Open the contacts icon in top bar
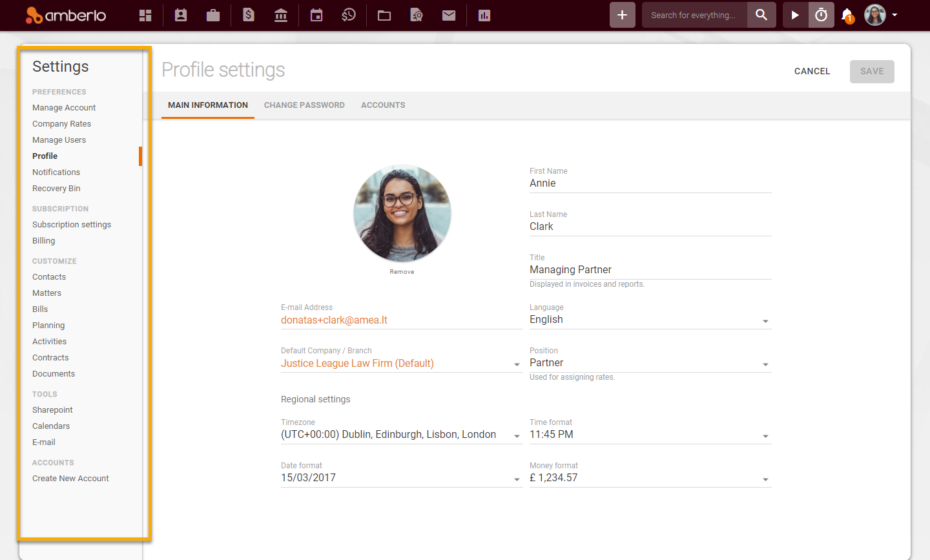The height and width of the screenshot is (560, 930). 181,15
